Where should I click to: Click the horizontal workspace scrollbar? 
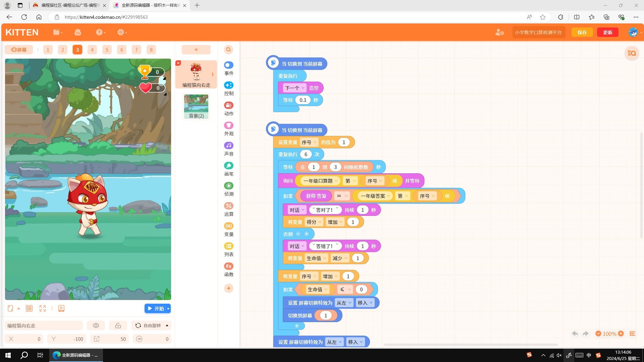(x=471, y=345)
